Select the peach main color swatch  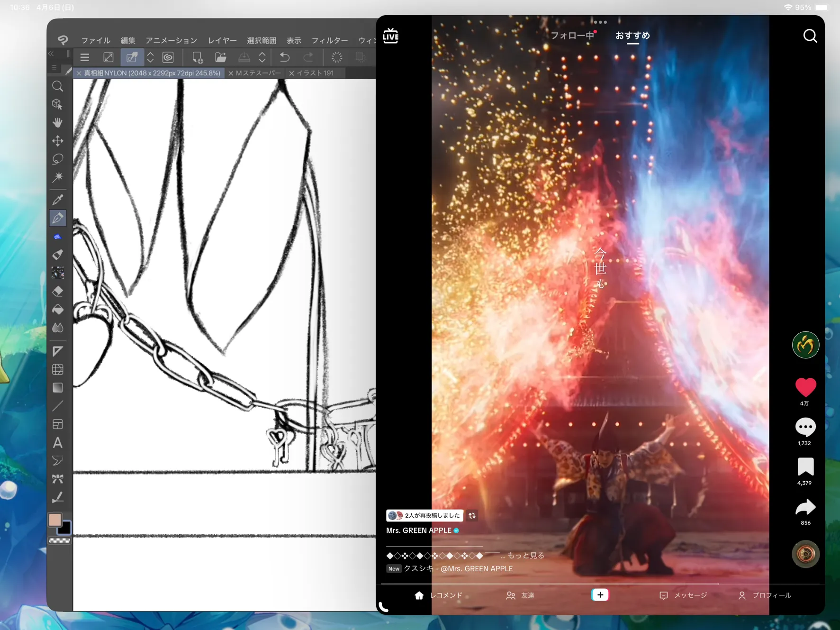click(x=55, y=520)
